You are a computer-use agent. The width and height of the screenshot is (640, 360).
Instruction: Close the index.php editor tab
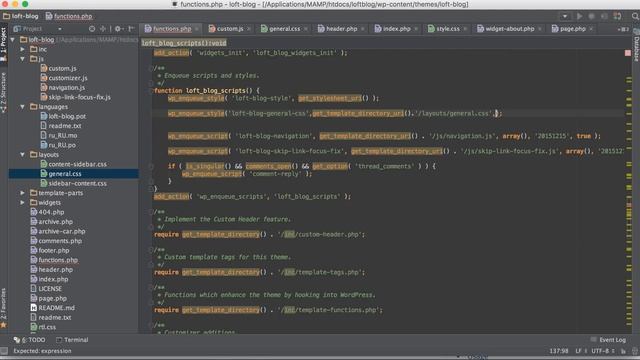(x=416, y=29)
